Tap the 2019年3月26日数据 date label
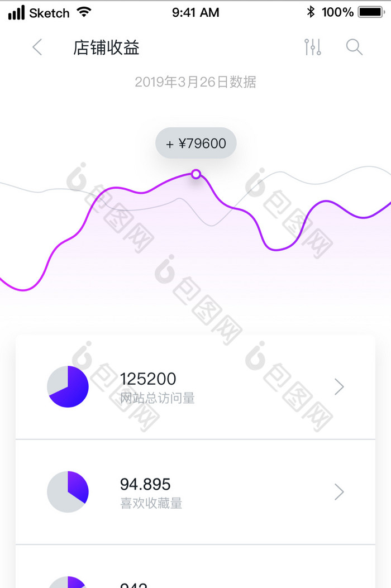Screen dimensions: 391x588 tap(195, 82)
